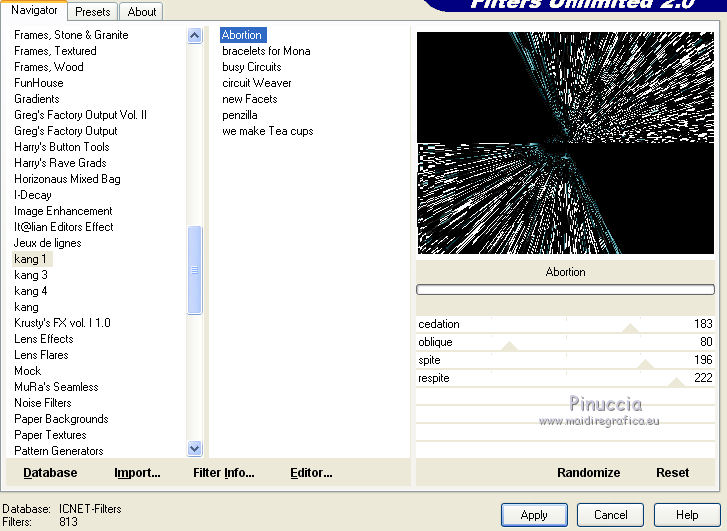Select 'circuit Weaver' filter
Image resolution: width=727 pixels, height=531 pixels.
tap(257, 83)
